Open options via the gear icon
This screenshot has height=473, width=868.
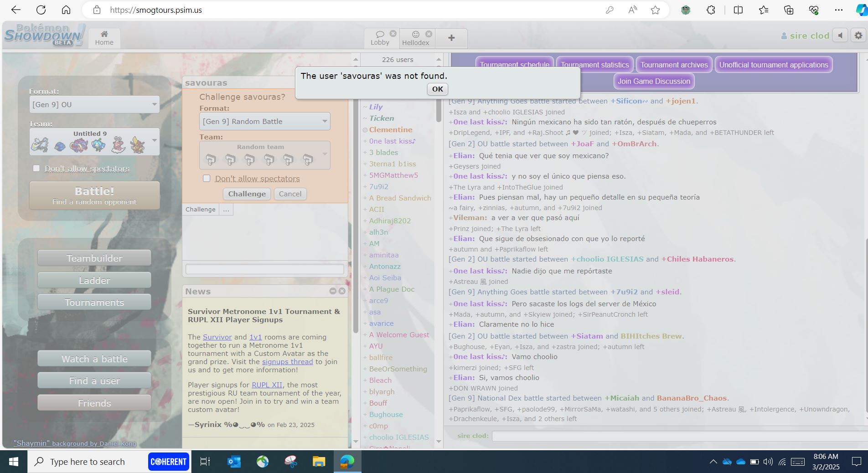click(858, 36)
